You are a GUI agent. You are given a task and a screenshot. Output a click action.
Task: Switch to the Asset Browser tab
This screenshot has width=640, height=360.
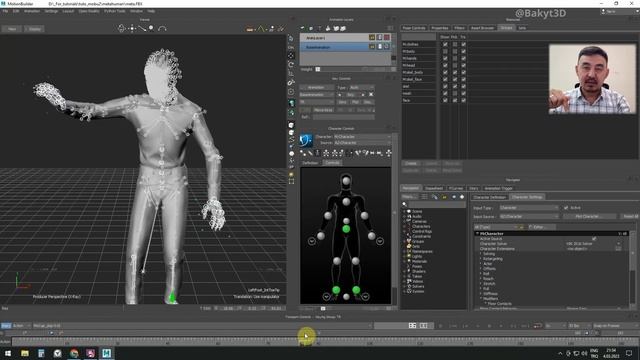[x=482, y=28]
